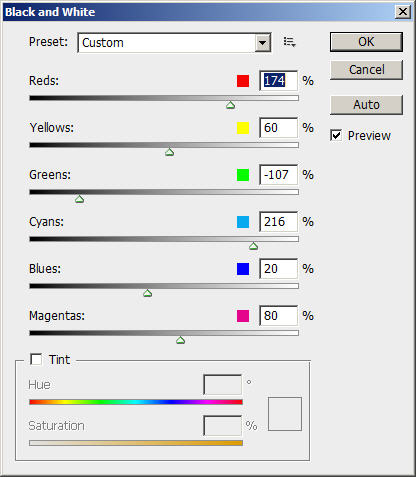Click the yellow color swatch for Yellows
Screen dimensions: 416x477
click(243, 128)
